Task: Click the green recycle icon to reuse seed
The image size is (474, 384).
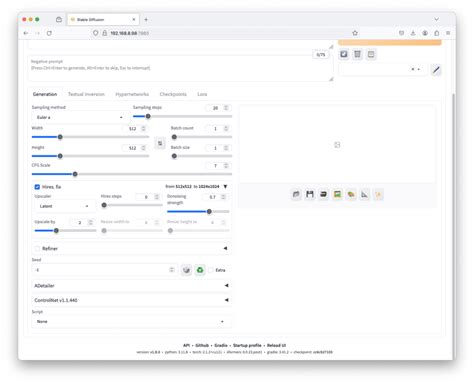Action: [200, 270]
